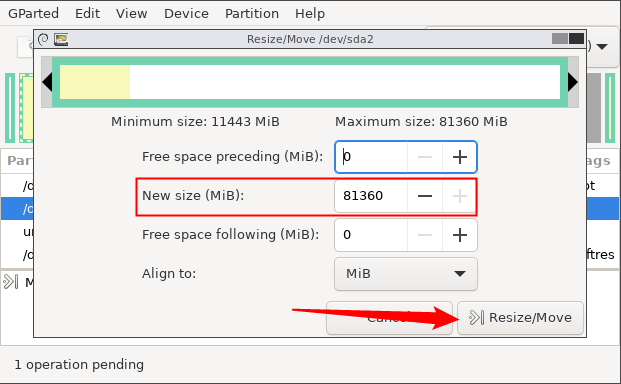Open the Partition menu
This screenshot has width=621, height=384.
coord(252,13)
